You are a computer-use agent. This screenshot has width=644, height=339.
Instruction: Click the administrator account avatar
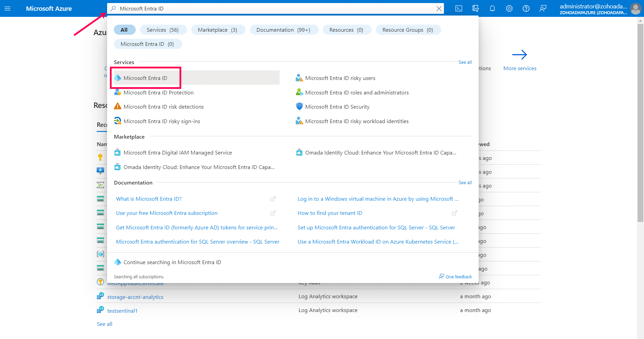pyautogui.click(x=635, y=9)
